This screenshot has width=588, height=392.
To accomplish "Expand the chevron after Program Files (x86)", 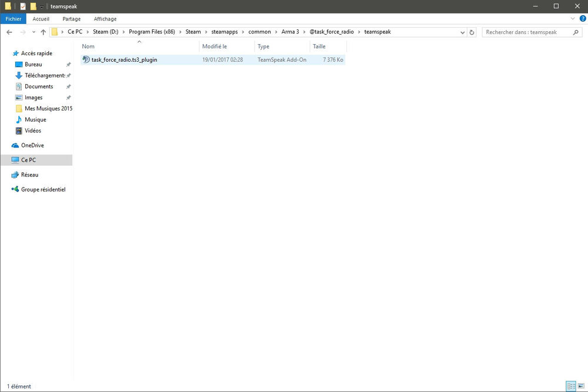I will 181,32.
